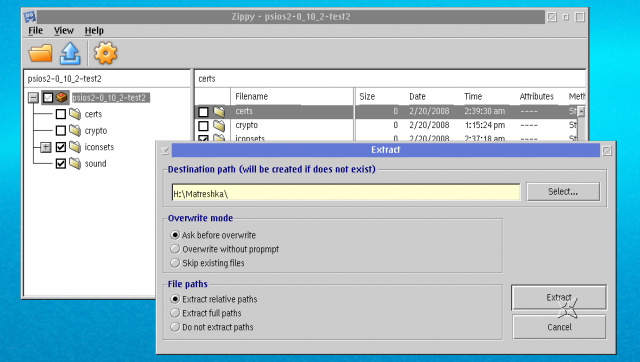Sort by the Size column header
This screenshot has width=640, height=362.
pyautogui.click(x=367, y=97)
